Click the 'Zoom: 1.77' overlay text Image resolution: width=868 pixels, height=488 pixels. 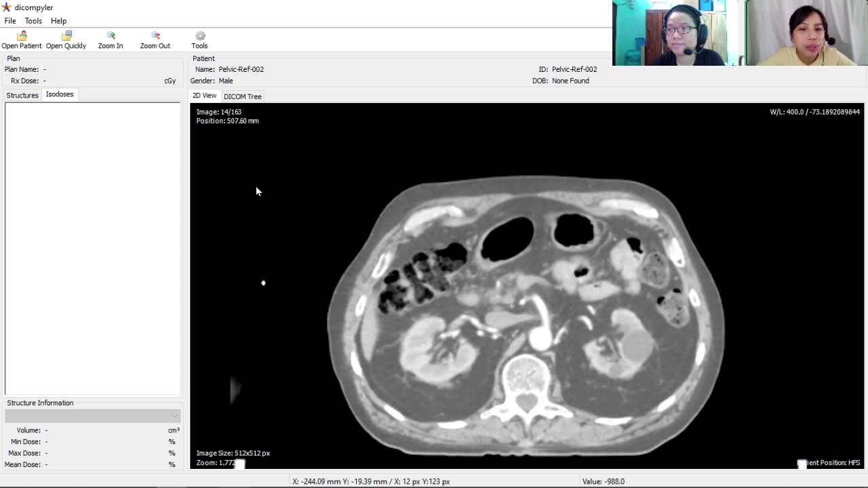coord(216,463)
